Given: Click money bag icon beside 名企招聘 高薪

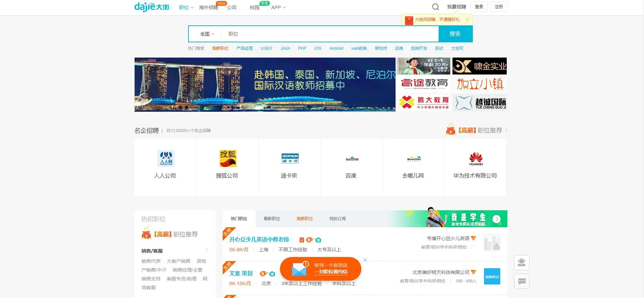Looking at the screenshot, I should (x=451, y=129).
